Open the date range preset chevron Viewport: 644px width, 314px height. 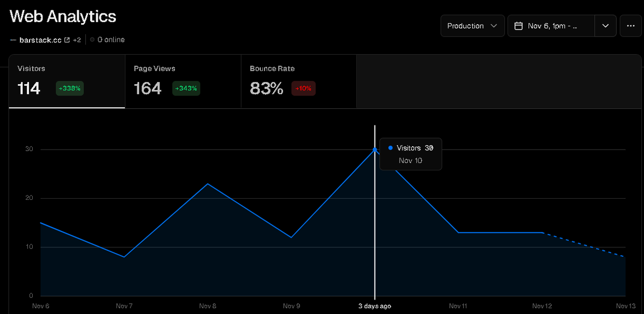(x=605, y=26)
